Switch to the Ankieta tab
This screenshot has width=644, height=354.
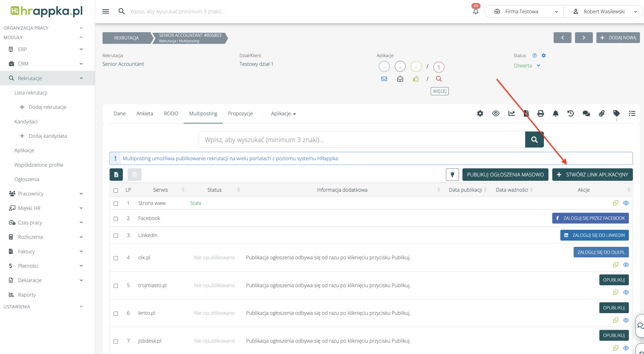pyautogui.click(x=144, y=114)
